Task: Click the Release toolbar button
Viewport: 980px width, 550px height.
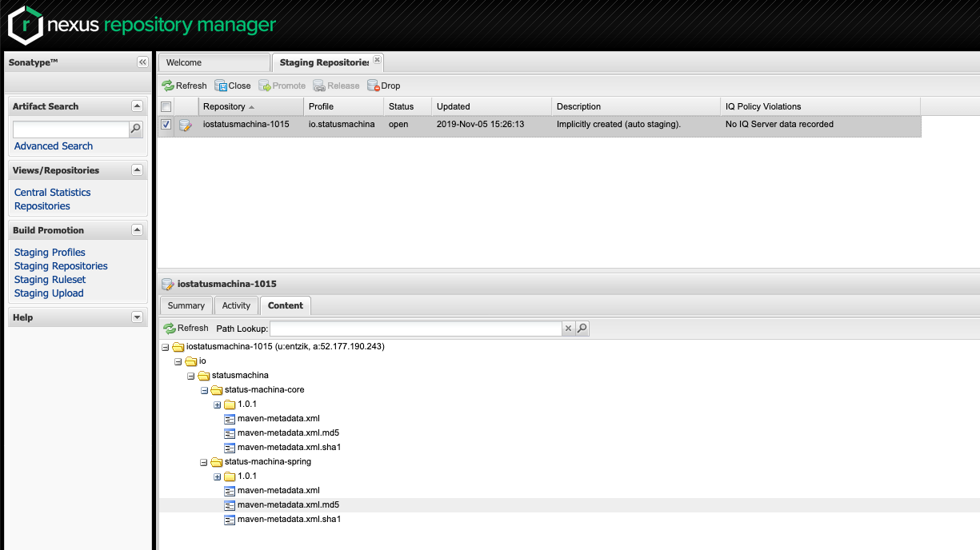Action: tap(336, 86)
